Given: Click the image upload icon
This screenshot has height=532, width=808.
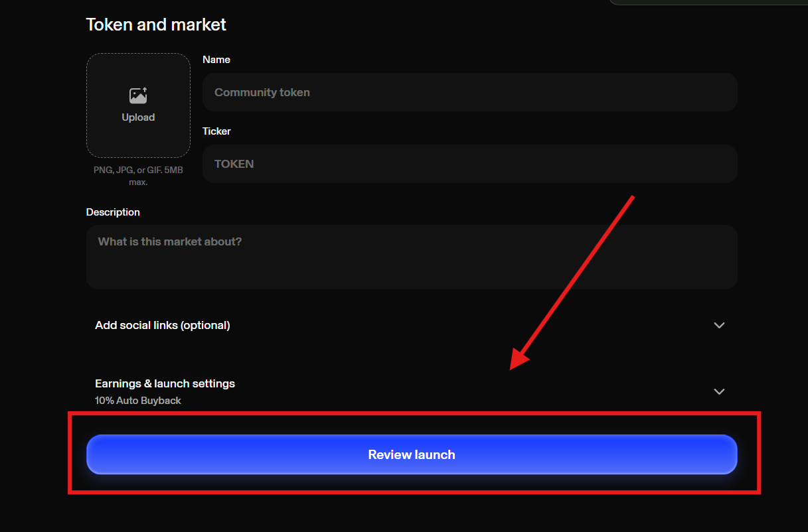Looking at the screenshot, I should 138,96.
